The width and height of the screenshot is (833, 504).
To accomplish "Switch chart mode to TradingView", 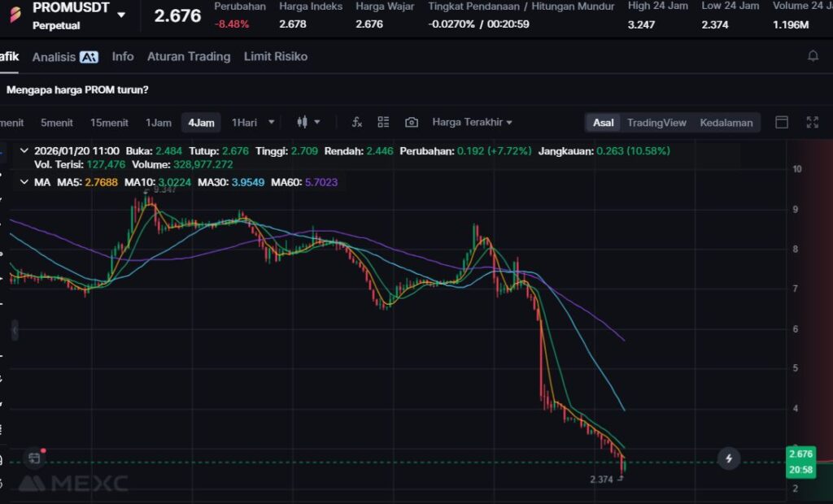I will coord(656,123).
